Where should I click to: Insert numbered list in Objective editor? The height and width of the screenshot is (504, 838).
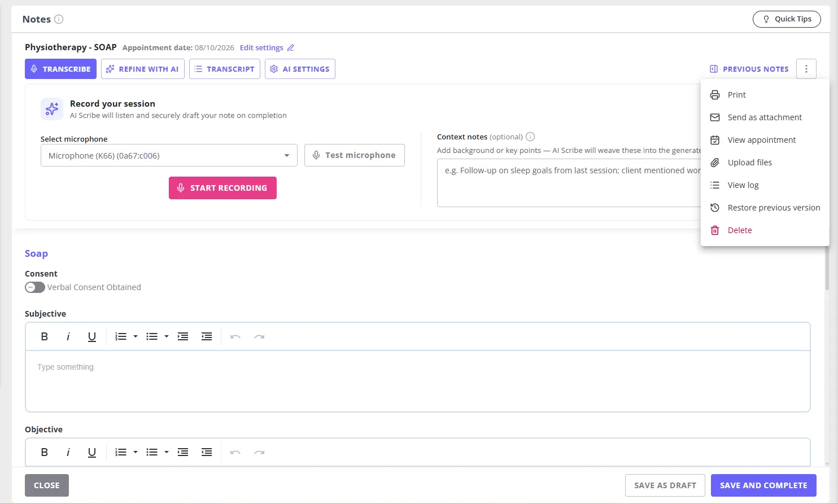click(x=121, y=453)
